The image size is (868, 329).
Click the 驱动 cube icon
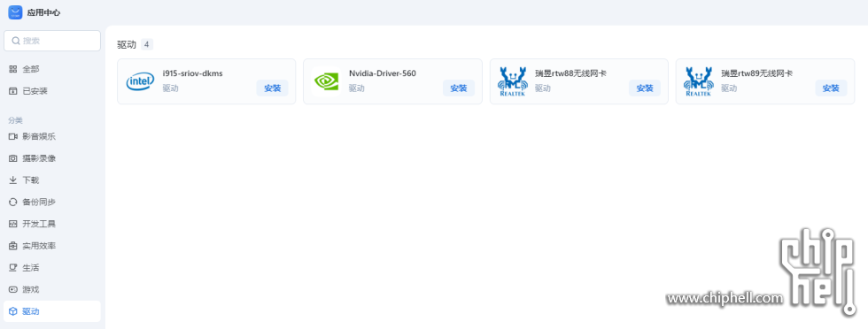pos(13,311)
